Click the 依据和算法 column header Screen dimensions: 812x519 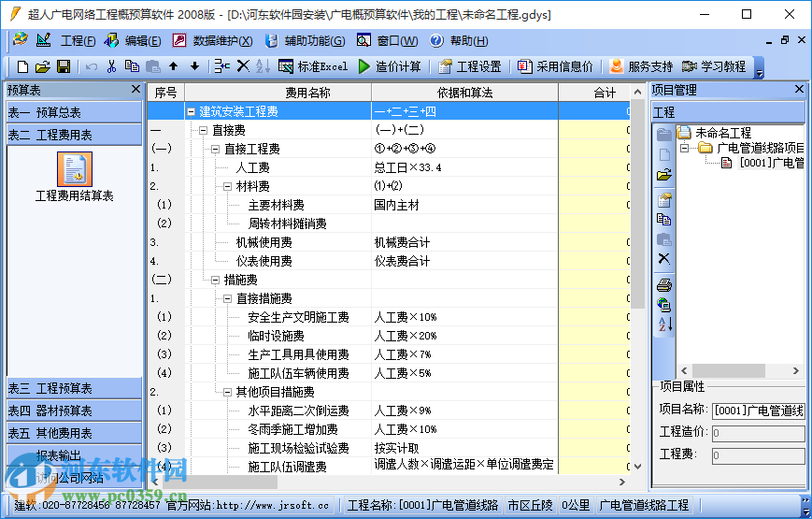click(x=464, y=93)
